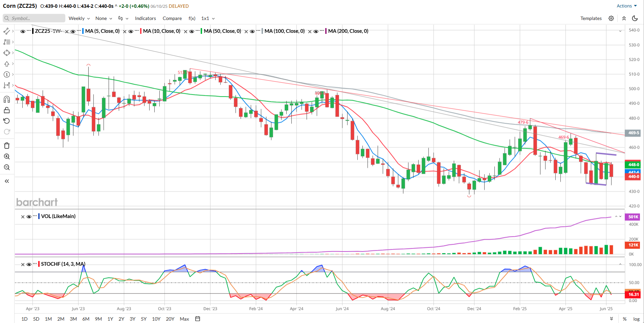Screen dimensions: 644x323
Task: Select the 5Y time range
Action: pyautogui.click(x=144, y=319)
